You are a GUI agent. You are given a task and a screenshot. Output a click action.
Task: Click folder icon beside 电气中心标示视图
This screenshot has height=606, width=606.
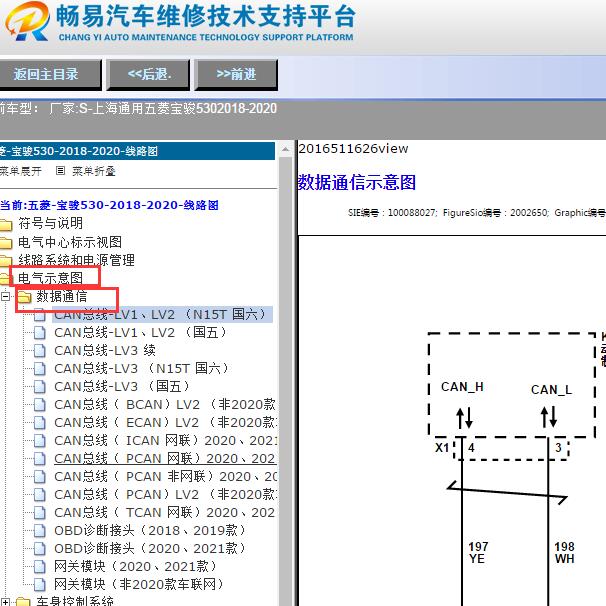click(x=6, y=243)
